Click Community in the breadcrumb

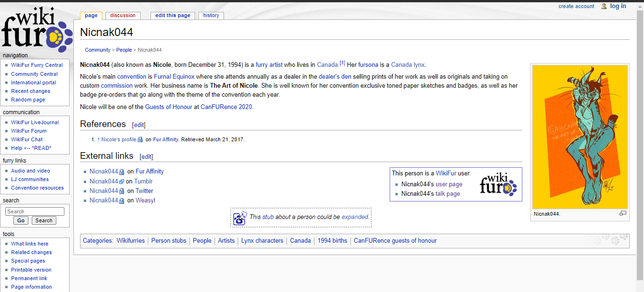point(98,50)
